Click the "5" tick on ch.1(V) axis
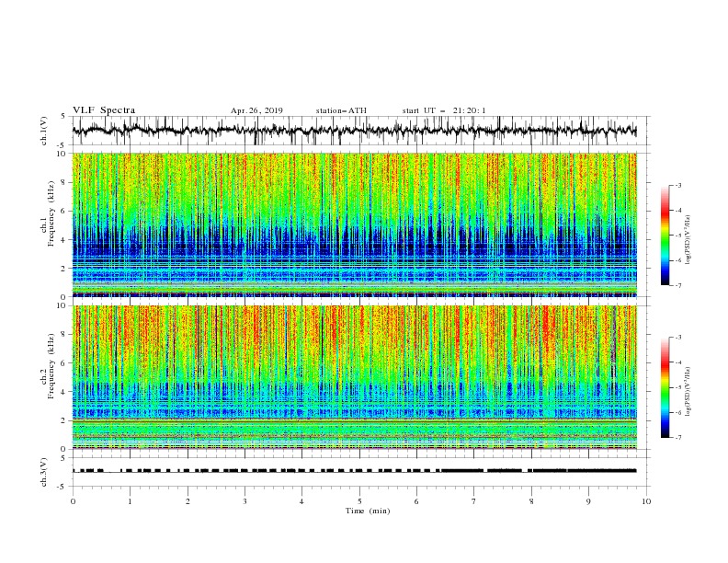This screenshot has height=563, width=728. tap(64, 117)
